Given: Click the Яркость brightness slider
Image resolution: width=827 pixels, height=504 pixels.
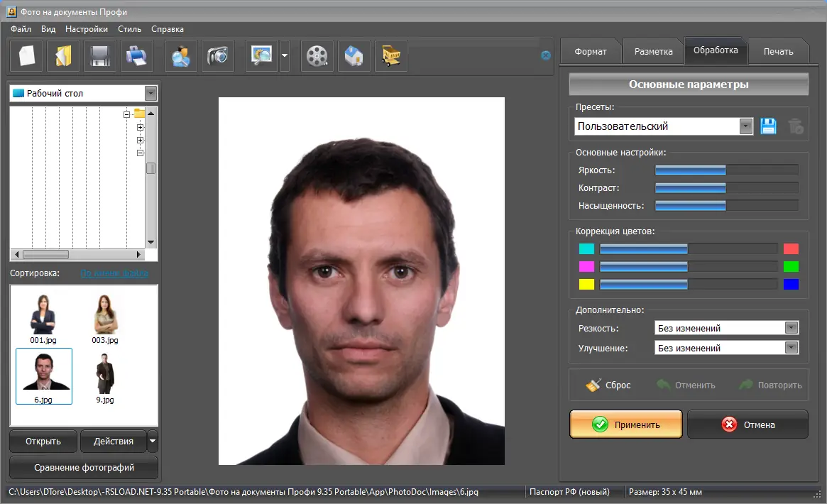Looking at the screenshot, I should pos(725,170).
